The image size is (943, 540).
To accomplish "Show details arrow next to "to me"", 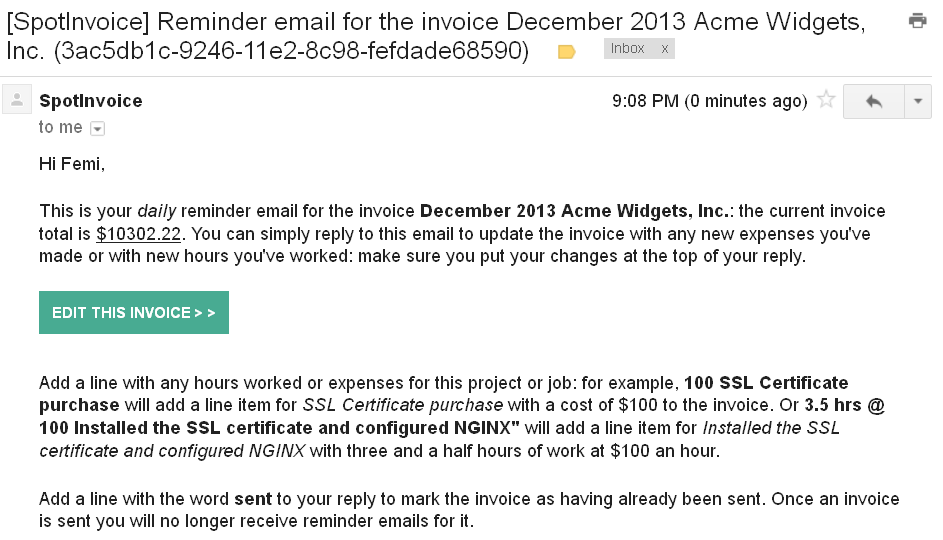I will tap(97, 128).
